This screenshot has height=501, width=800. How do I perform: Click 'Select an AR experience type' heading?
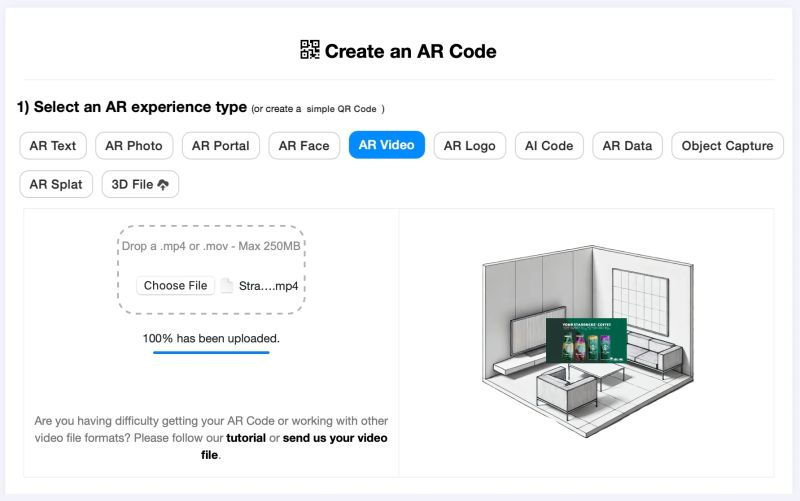pos(132,107)
